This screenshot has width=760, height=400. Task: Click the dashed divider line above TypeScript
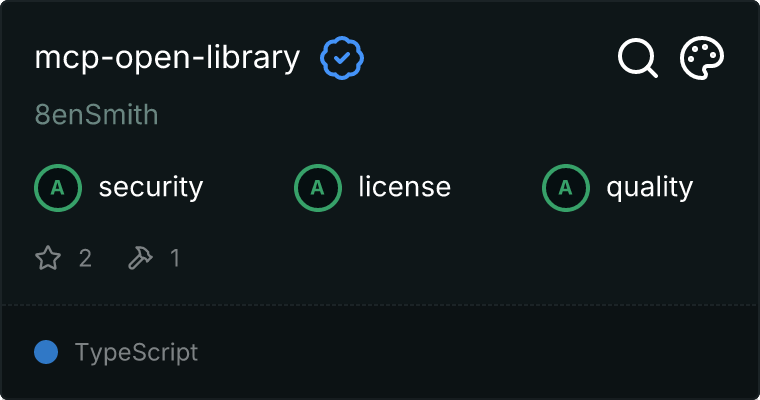click(380, 305)
